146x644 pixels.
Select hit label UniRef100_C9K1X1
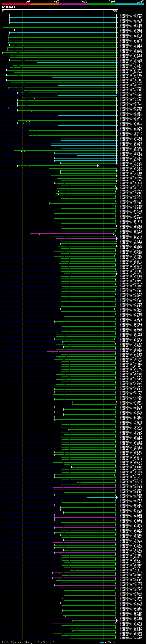(x=131, y=233)
